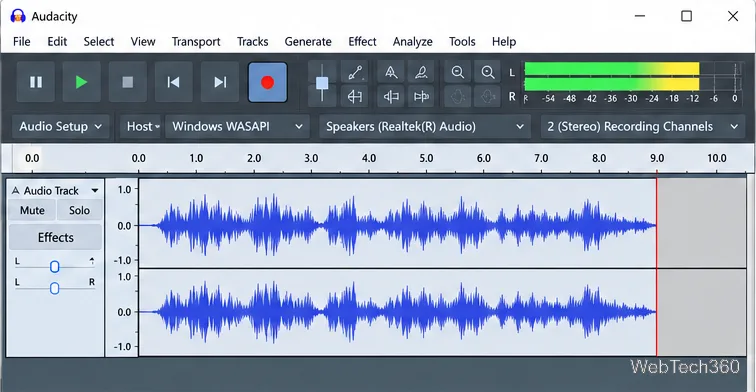Click the tool icon beneath the Envelope tool
756x392 pixels.
[x=355, y=97]
